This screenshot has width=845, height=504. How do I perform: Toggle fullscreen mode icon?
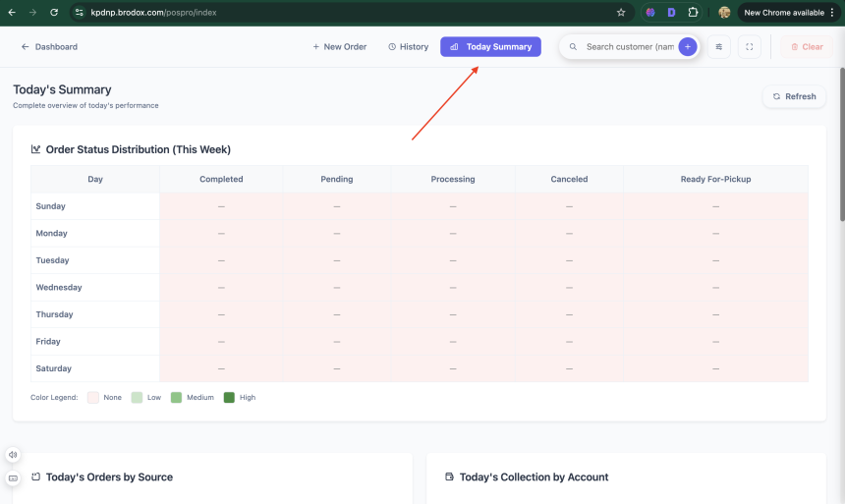pos(749,46)
